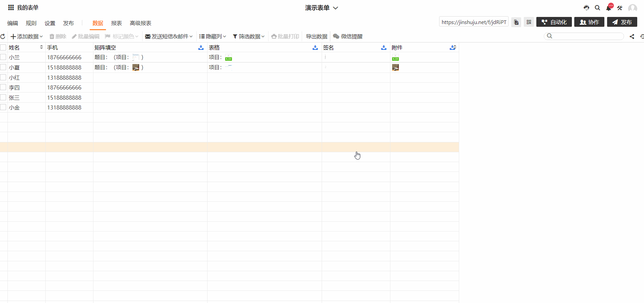The image size is (644, 303).
Task: Sort by the 姓名 column arrows
Action: coord(41,47)
